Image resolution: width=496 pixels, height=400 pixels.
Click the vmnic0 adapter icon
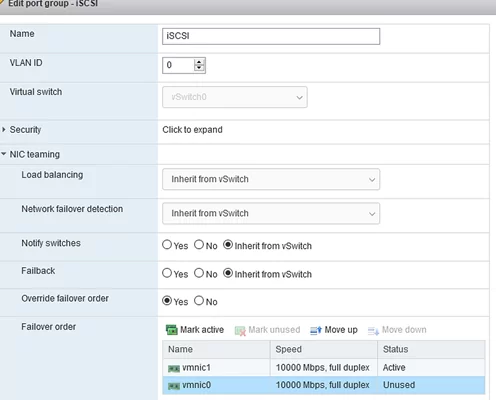174,386
